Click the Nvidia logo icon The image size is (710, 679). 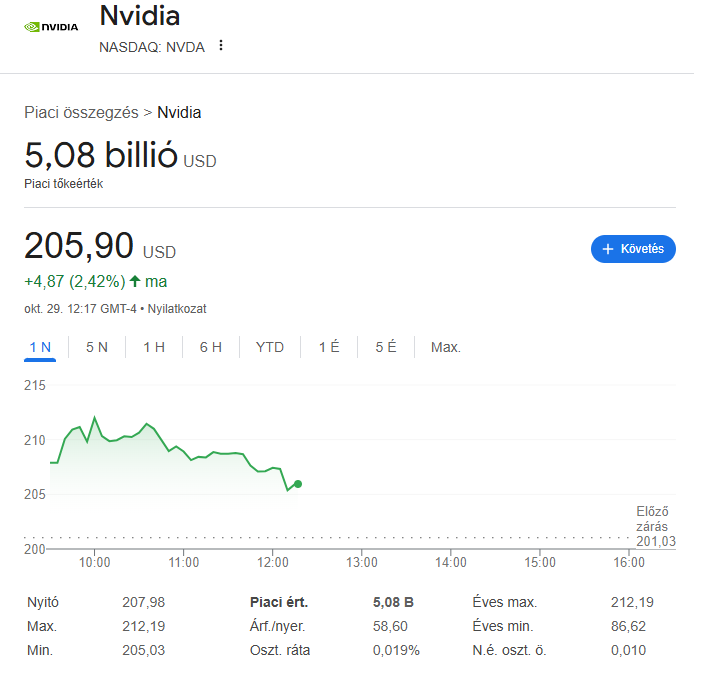51,27
